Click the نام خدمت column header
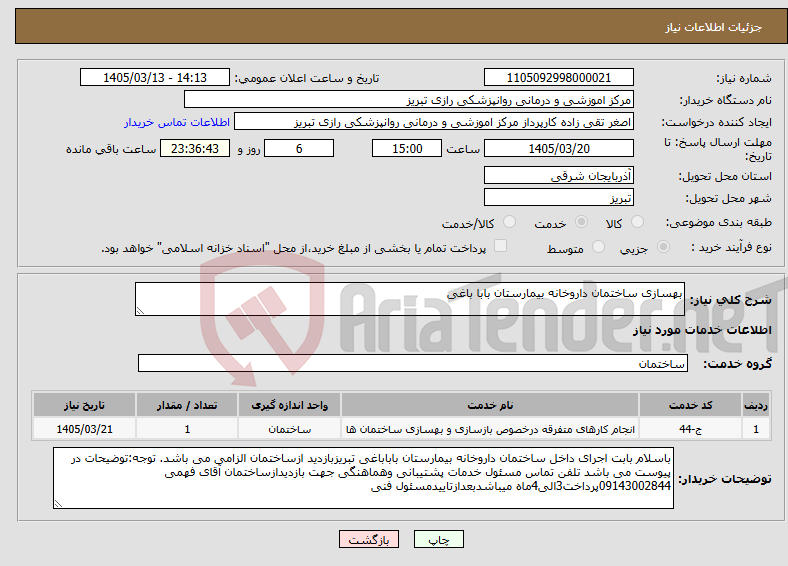Screen dimensions: 788x566 point(490,405)
